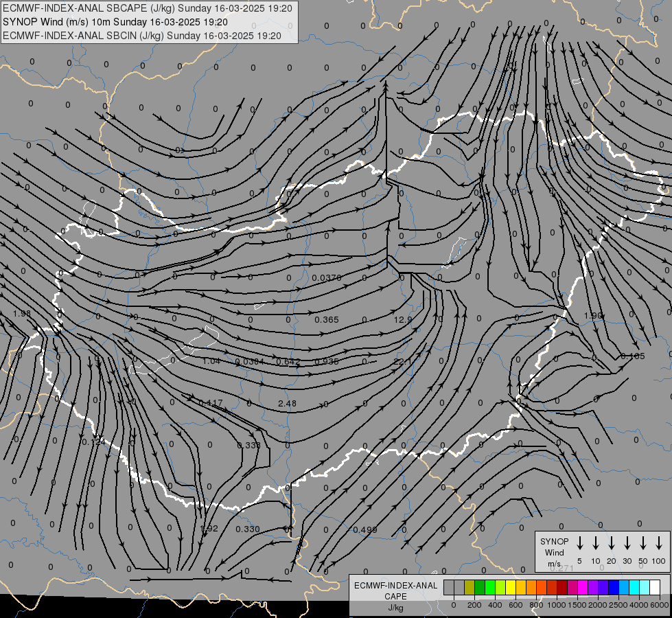Click the 0.642 value on the map

(x=288, y=362)
